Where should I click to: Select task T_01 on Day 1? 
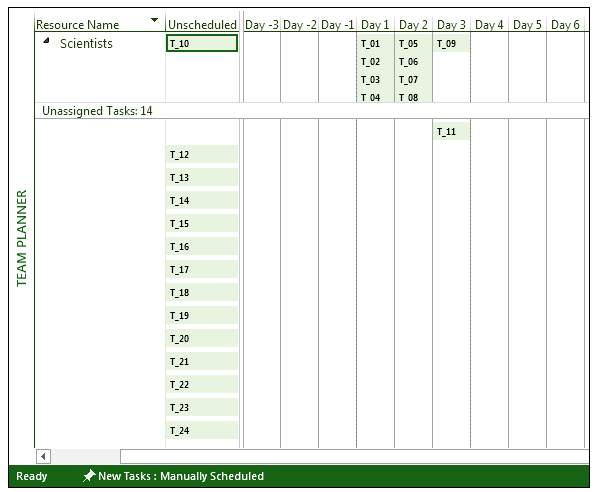375,44
